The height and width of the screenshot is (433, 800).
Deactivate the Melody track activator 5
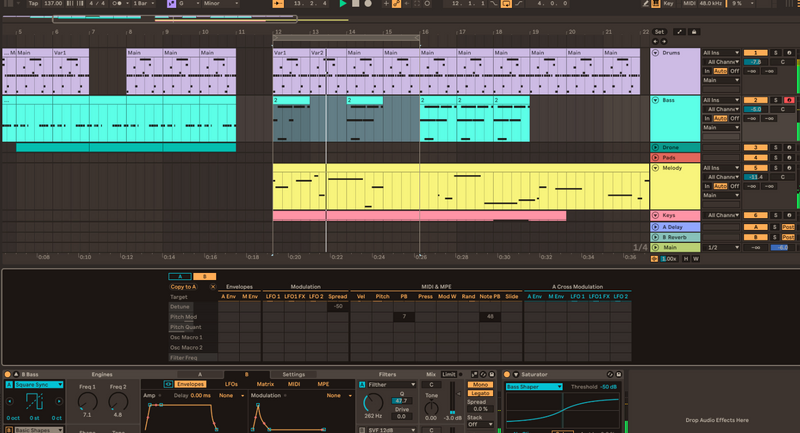[x=756, y=168]
